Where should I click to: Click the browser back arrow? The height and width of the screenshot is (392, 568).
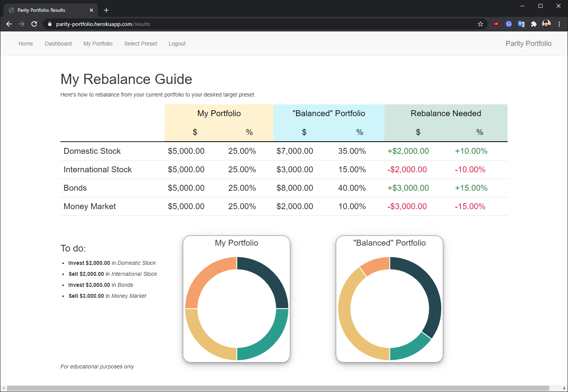coord(9,24)
